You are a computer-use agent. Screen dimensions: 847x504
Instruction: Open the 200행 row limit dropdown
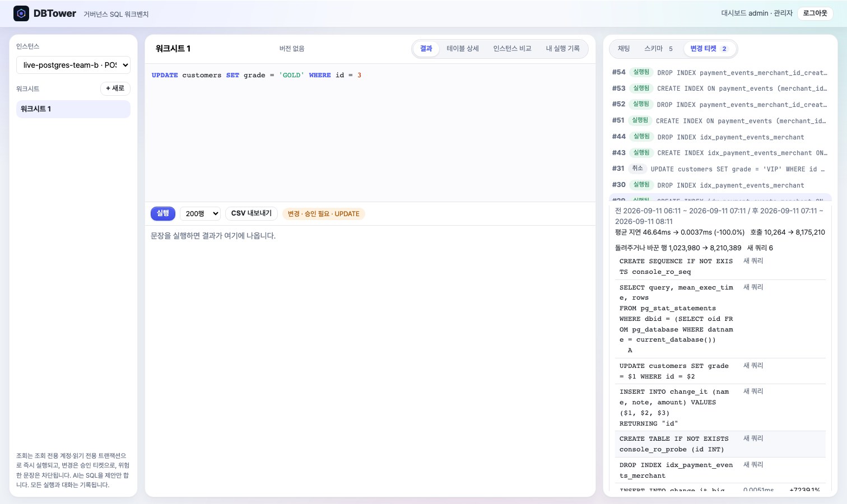[x=201, y=213]
